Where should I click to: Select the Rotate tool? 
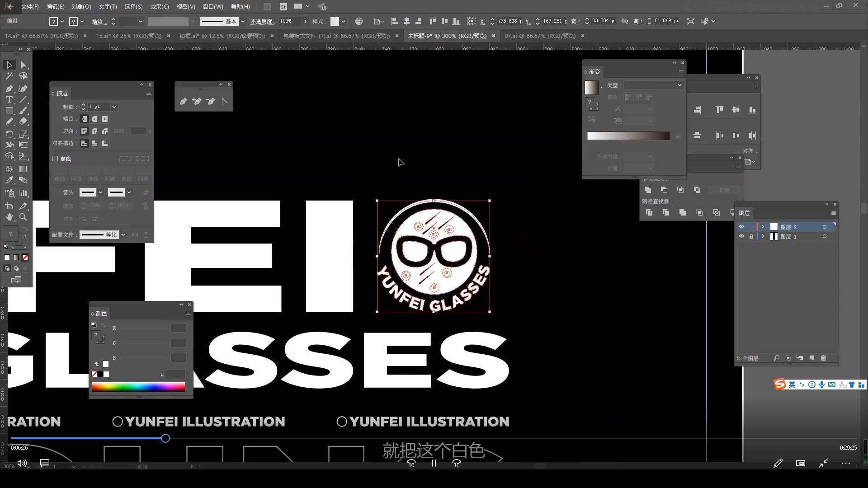(9, 134)
